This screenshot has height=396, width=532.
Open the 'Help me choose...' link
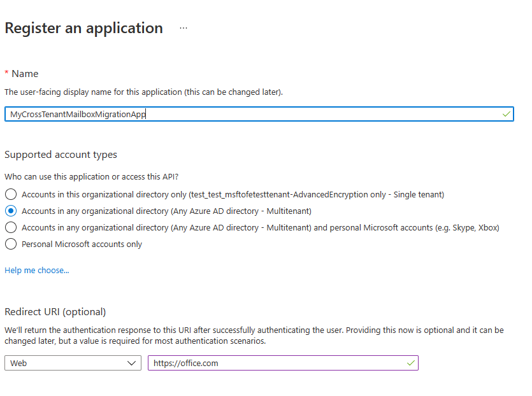coord(37,271)
